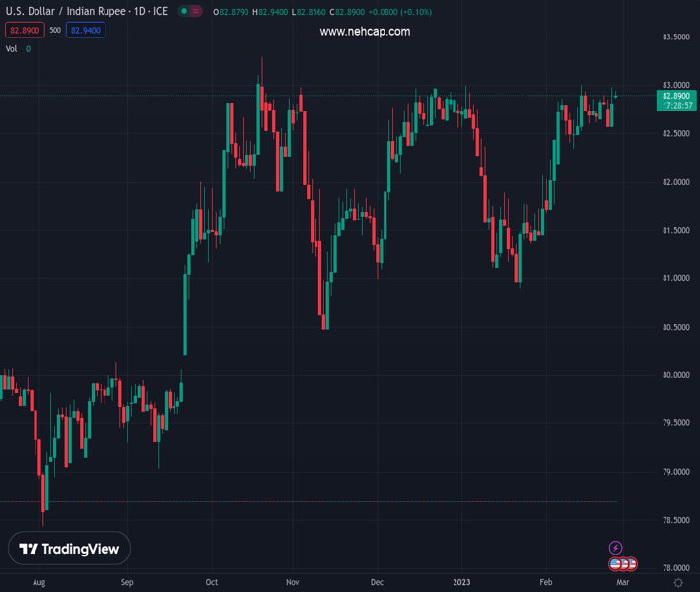Click the 83.5000 level on price scale

pos(674,37)
